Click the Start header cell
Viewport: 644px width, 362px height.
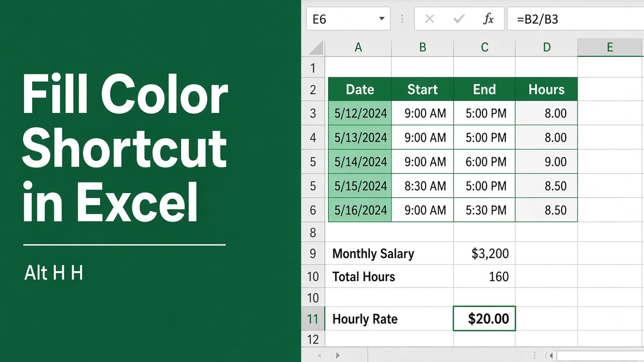coord(423,89)
